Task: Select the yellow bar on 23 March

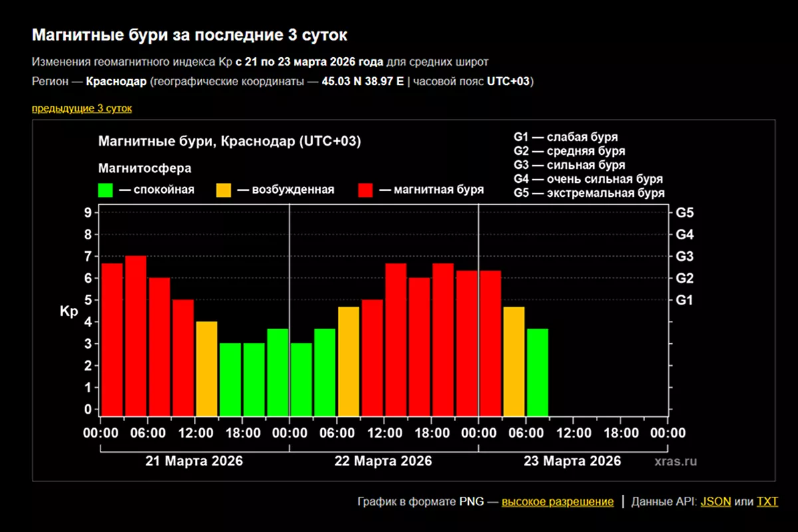Action: (x=514, y=360)
